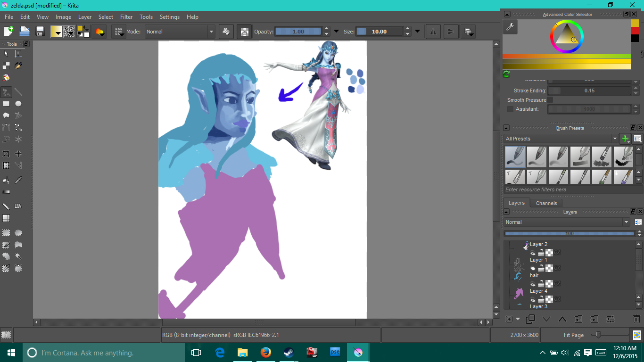Click the horizontal mirror mode button
This screenshot has width=644, height=362.
click(x=433, y=32)
